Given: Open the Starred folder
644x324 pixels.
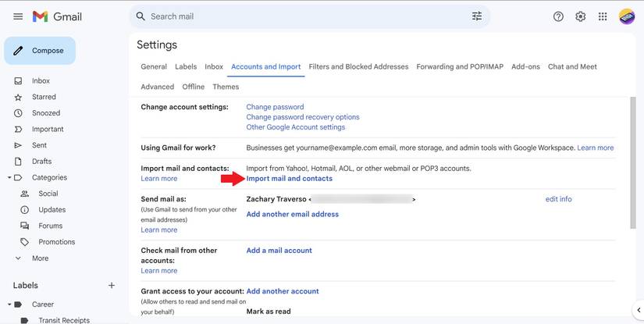Looking at the screenshot, I should 44,97.
